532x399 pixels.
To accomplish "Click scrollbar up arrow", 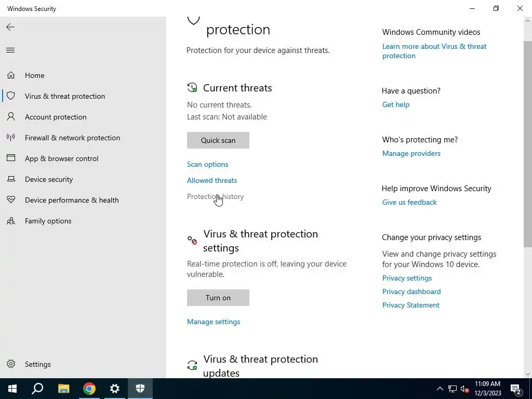I will point(528,21).
